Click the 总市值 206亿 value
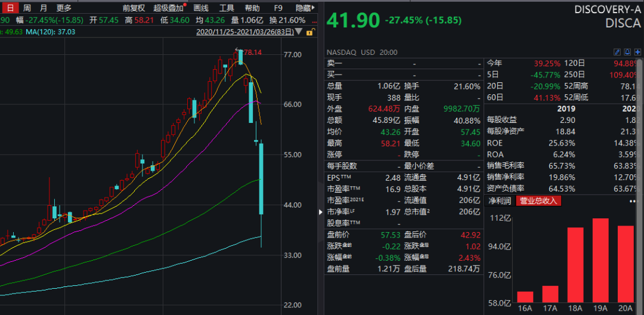This screenshot has width=644, height=315. pyautogui.click(x=470, y=212)
